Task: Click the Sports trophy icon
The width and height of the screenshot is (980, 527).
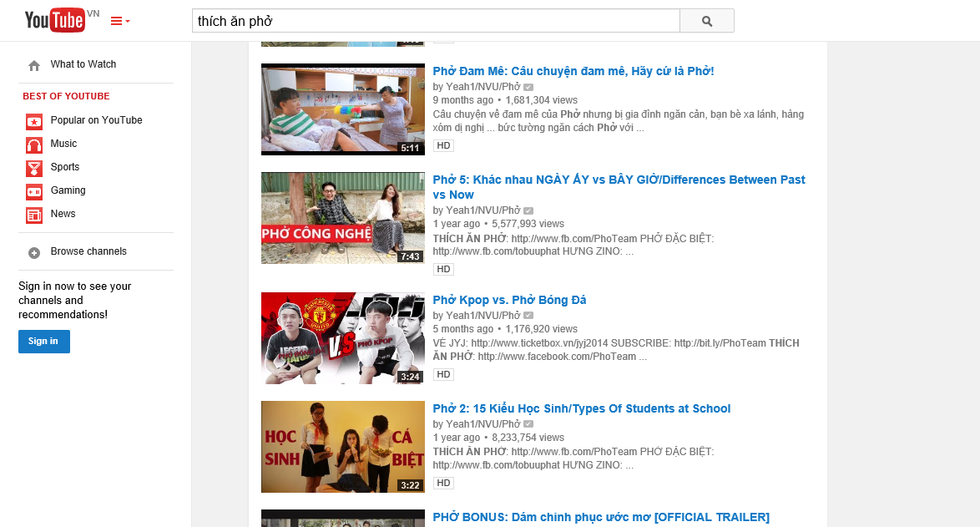Action: coord(34,168)
